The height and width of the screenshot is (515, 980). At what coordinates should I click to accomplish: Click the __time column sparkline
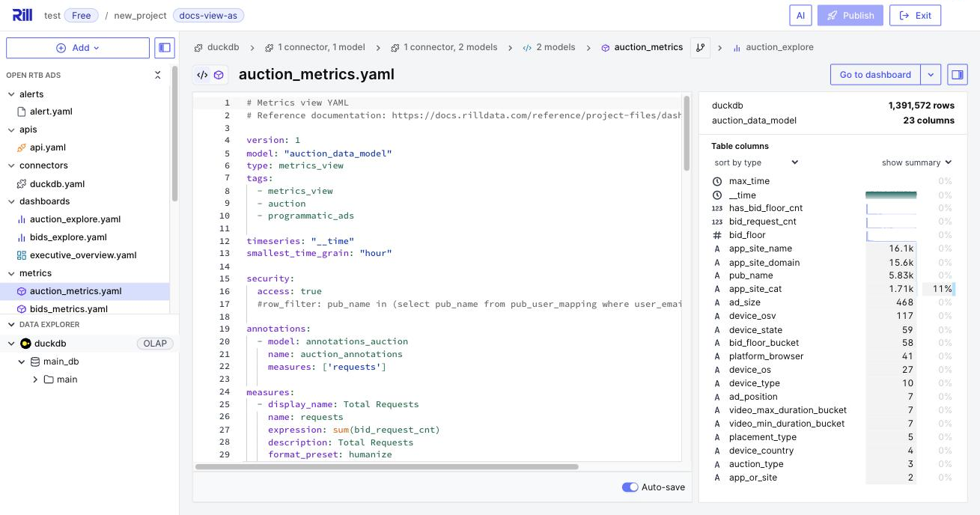[891, 195]
